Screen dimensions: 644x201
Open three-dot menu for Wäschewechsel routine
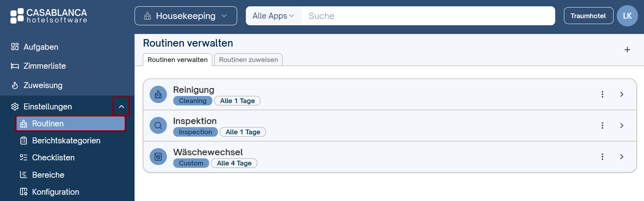click(602, 157)
